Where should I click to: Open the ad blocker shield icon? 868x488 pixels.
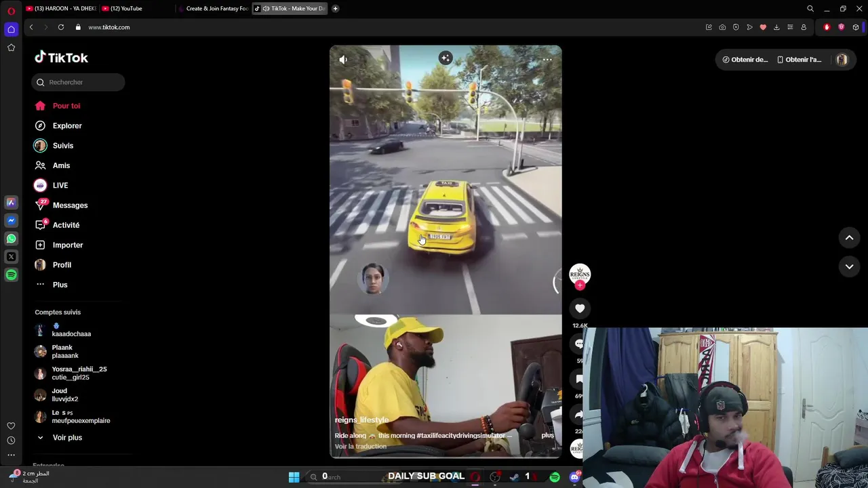pos(736,27)
